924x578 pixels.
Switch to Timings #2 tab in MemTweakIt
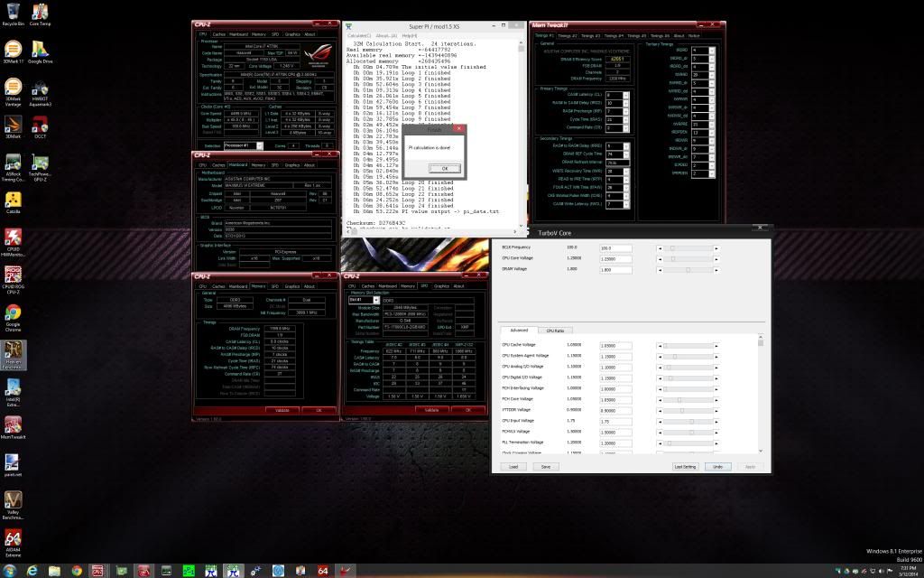568,36
